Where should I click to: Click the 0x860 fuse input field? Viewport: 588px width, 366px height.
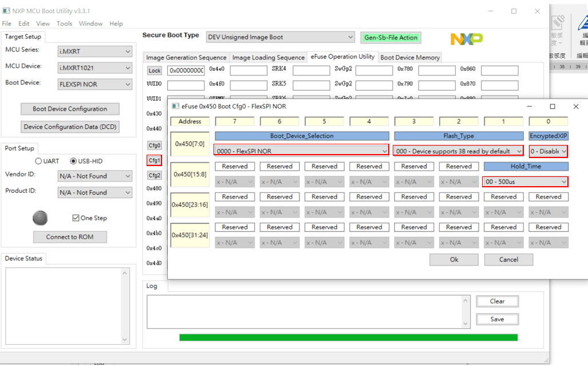(x=499, y=70)
